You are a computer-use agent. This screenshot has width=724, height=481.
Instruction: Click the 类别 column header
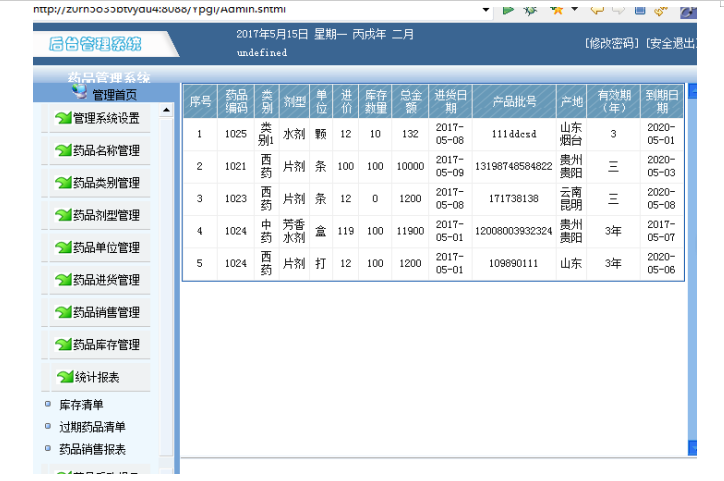267,101
